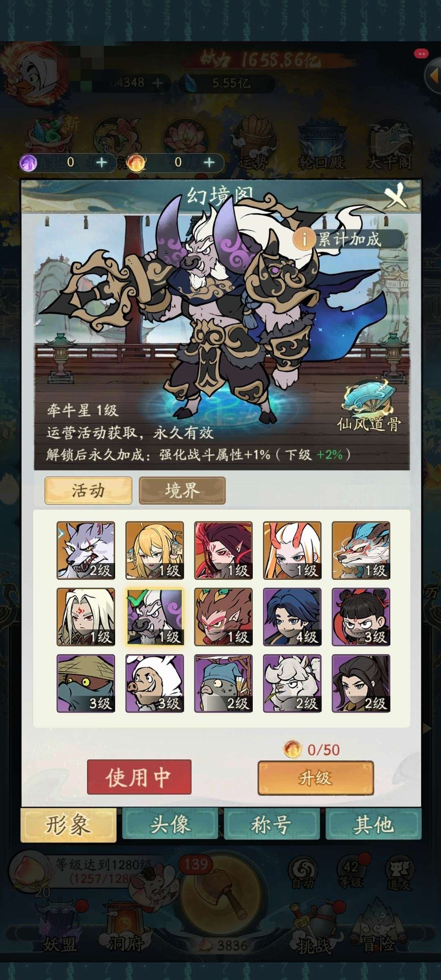Select the straw-hat frog skin
The width and height of the screenshot is (441, 980).
[x=86, y=683]
